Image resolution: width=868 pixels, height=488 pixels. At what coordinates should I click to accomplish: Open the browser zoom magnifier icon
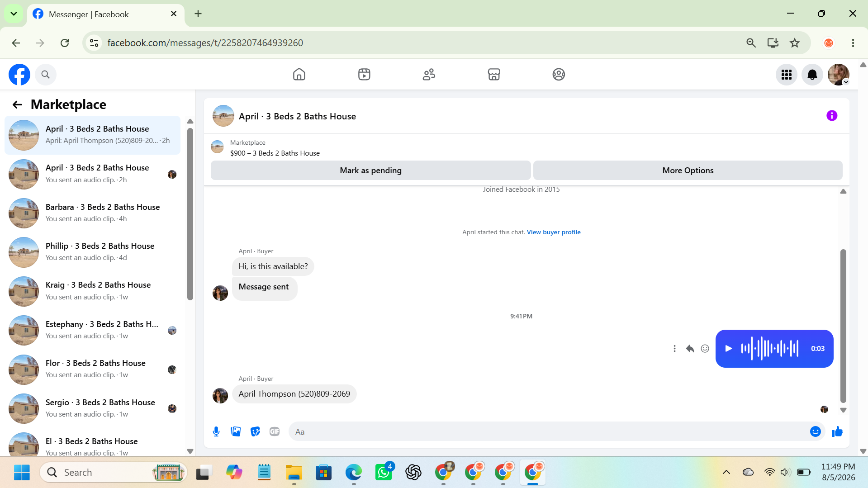[x=751, y=43]
